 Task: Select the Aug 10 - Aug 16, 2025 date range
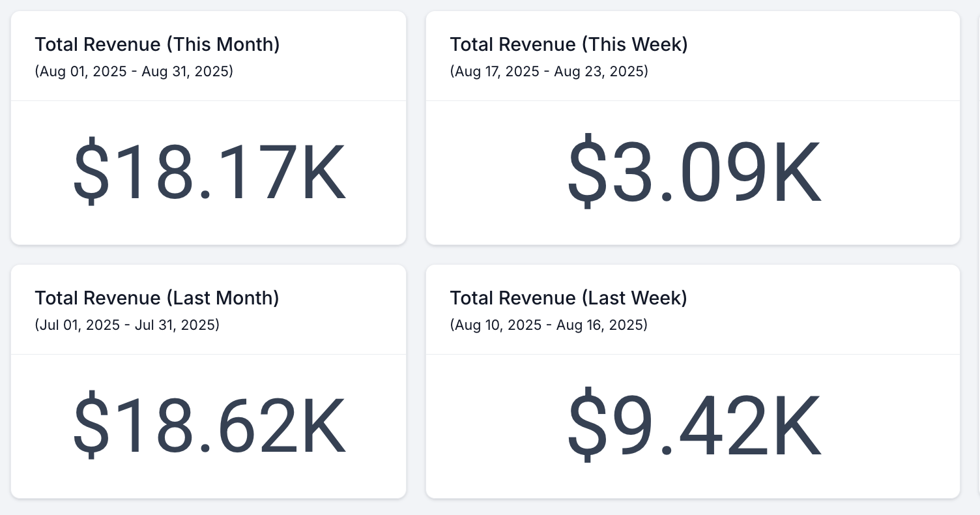click(x=549, y=325)
